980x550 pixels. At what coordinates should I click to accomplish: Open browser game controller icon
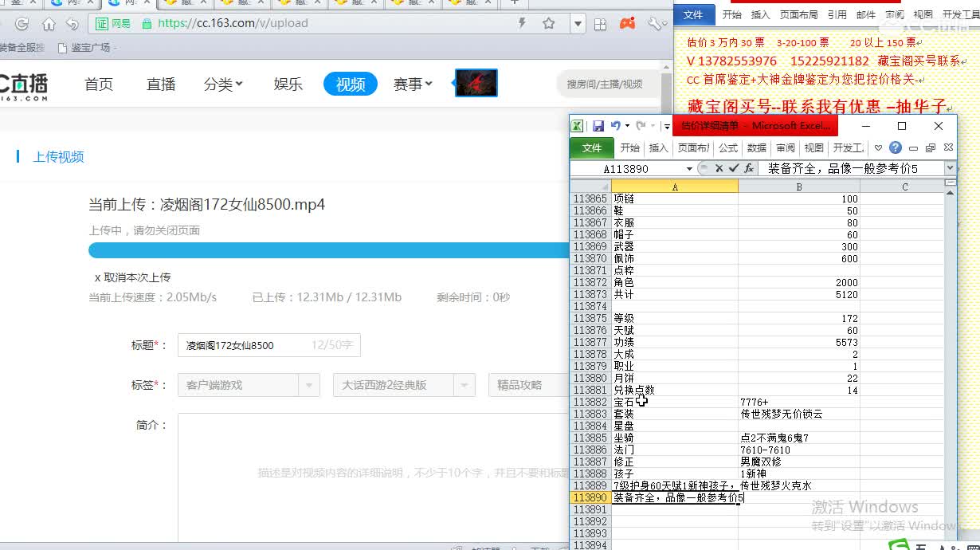(x=628, y=23)
